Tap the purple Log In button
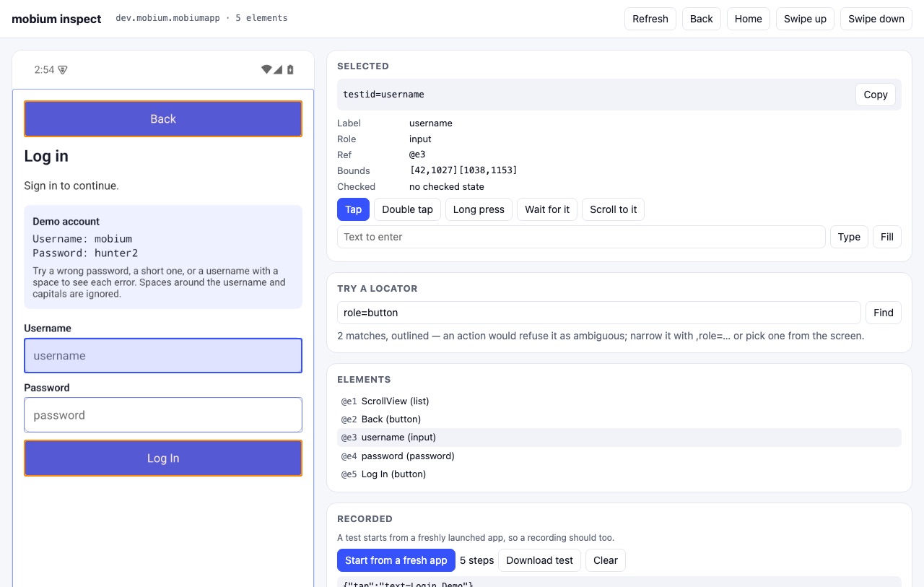 [x=163, y=458]
